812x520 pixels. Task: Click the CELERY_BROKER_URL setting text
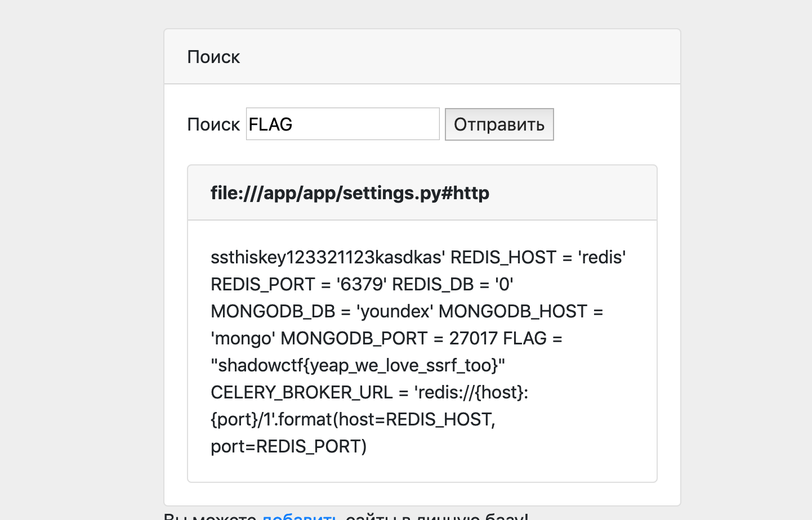pyautogui.click(x=301, y=392)
